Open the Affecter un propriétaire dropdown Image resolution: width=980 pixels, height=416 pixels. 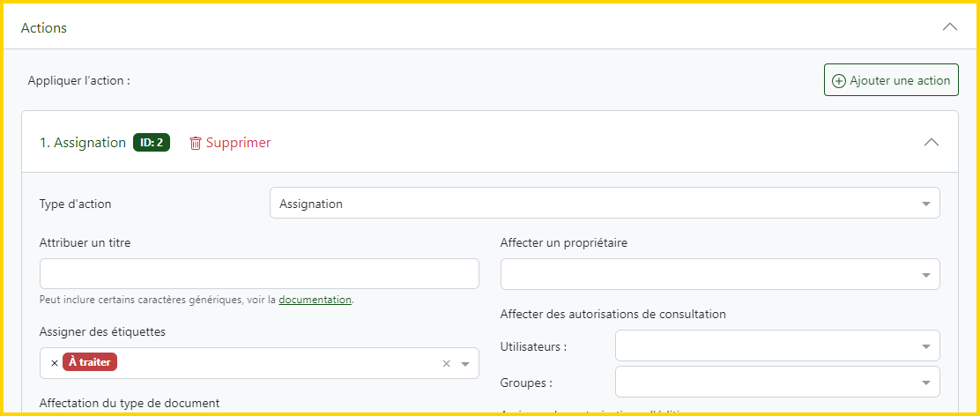coord(719,274)
